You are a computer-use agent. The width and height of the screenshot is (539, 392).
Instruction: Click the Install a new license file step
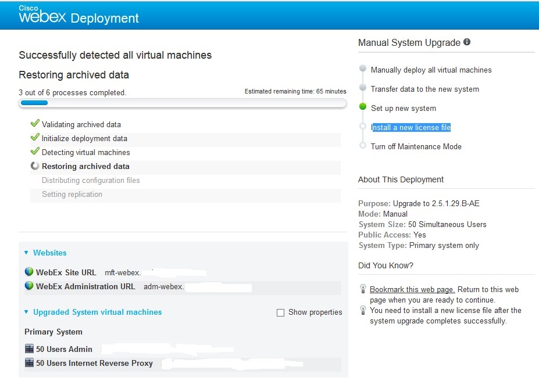point(411,127)
